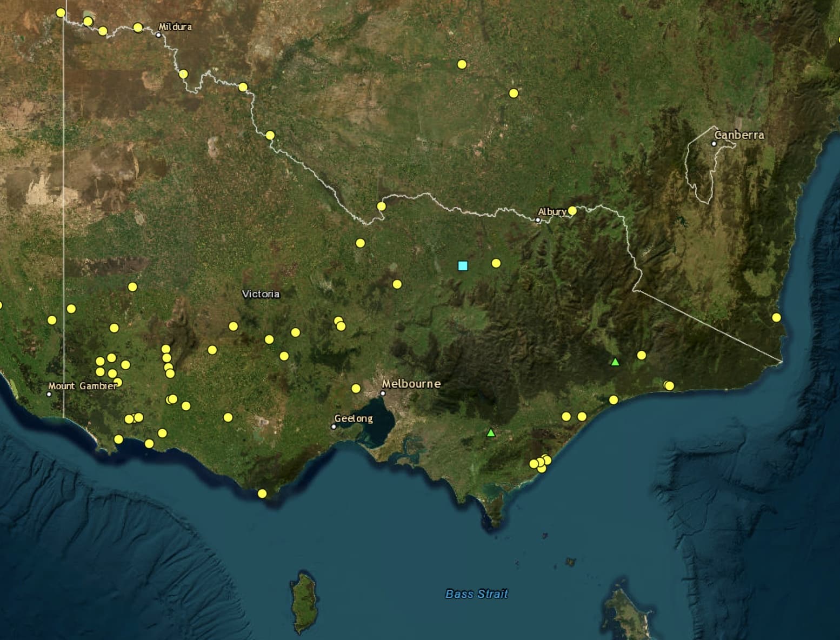
Task: Select the yellow marker beside Albury
Action: [572, 210]
